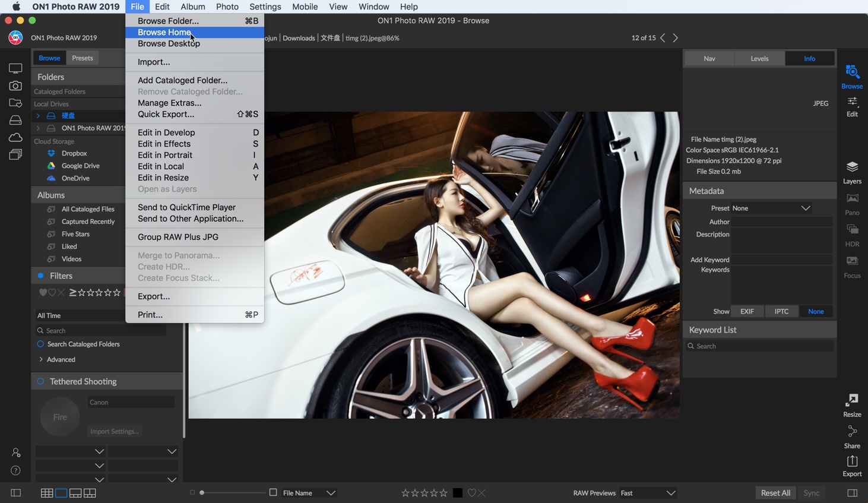Screen dimensions: 868x503
Task: Open Apple menu in menu bar
Action: click(16, 7)
